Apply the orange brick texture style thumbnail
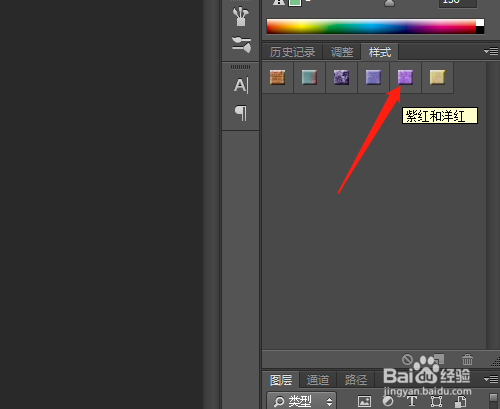 (277, 77)
